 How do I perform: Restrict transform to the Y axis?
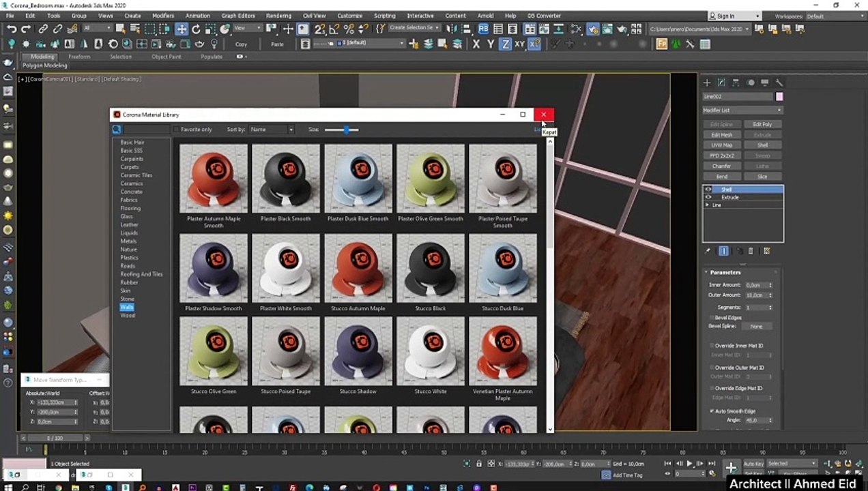pyautogui.click(x=490, y=44)
